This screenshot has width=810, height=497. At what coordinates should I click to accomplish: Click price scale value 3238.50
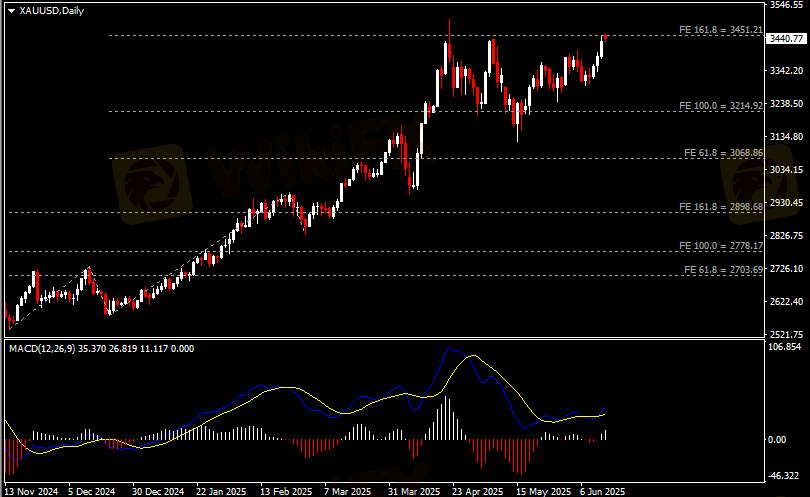(x=786, y=103)
